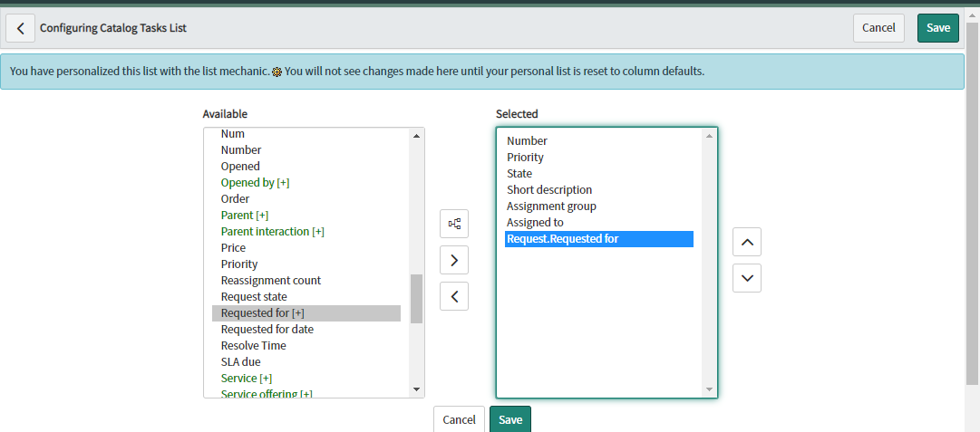Image resolution: width=980 pixels, height=432 pixels.
Task: Select 'Order' in Available list
Action: pos(306,199)
